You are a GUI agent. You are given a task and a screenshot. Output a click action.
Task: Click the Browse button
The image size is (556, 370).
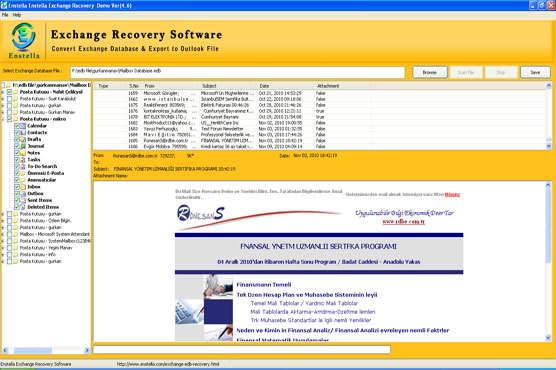pyautogui.click(x=430, y=72)
